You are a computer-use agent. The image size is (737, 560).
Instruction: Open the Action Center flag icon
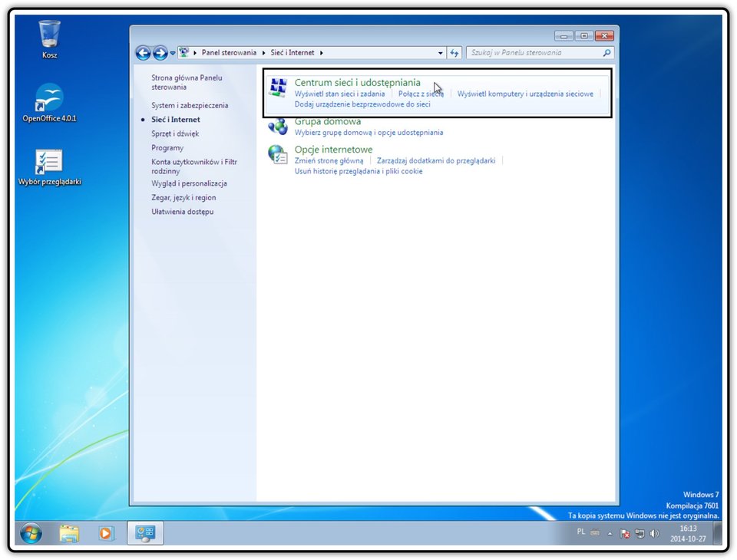625,533
